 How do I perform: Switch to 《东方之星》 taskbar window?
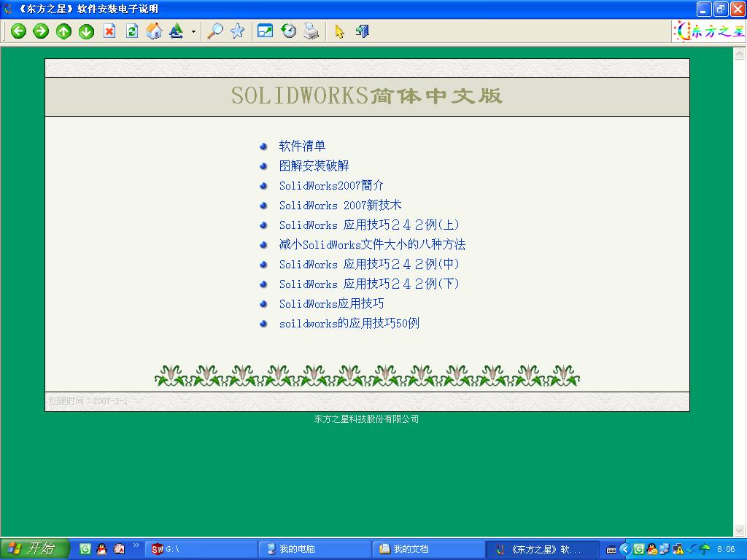[543, 549]
